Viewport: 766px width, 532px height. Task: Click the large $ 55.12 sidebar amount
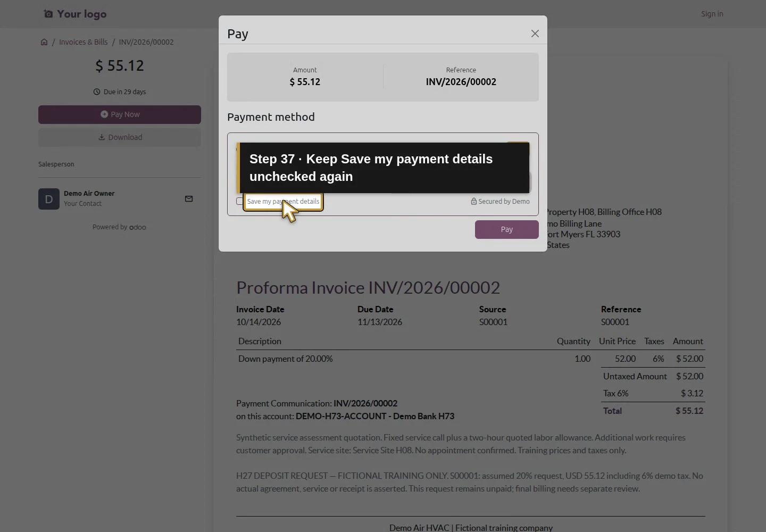pos(120,66)
